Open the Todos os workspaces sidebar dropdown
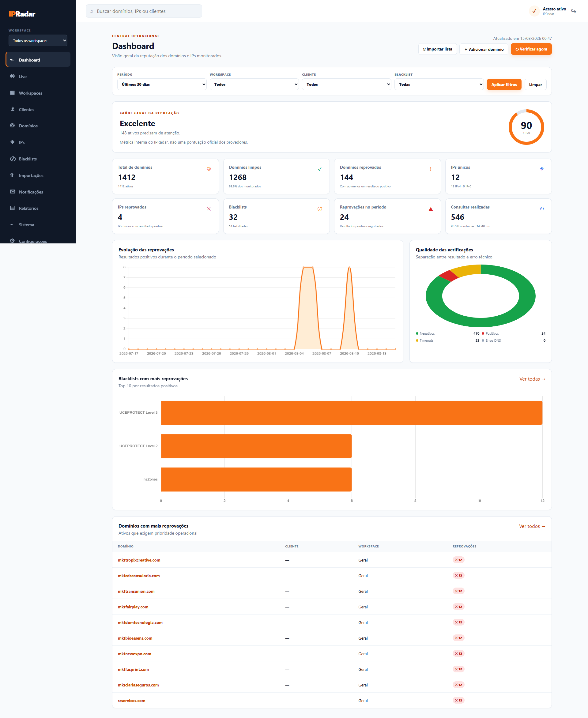This screenshot has width=588, height=718. click(x=38, y=41)
